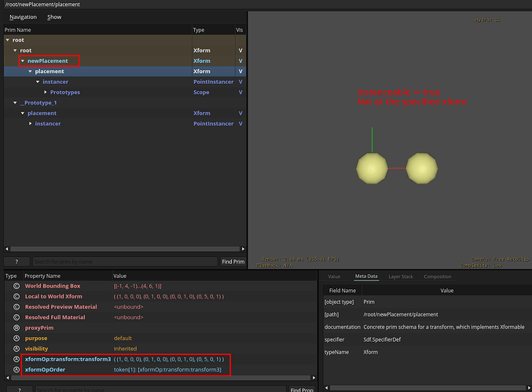Toggle visibility of newPlacement prim
Image resolution: width=532 pixels, height=392 pixels.
click(240, 61)
